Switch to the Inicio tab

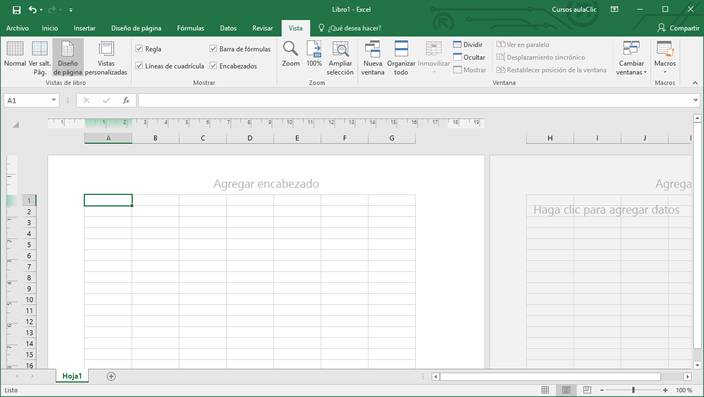50,28
